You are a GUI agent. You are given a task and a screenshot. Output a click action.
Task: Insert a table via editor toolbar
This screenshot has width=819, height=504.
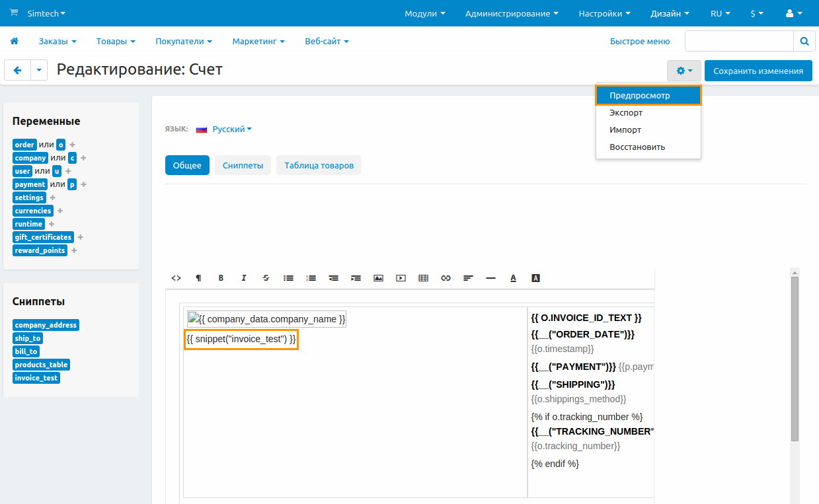[x=423, y=278]
